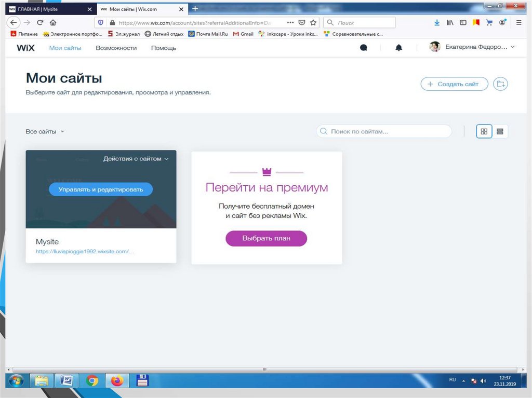The width and height of the screenshot is (532, 398).
Task: Create a new folder icon button
Action: tap(500, 84)
